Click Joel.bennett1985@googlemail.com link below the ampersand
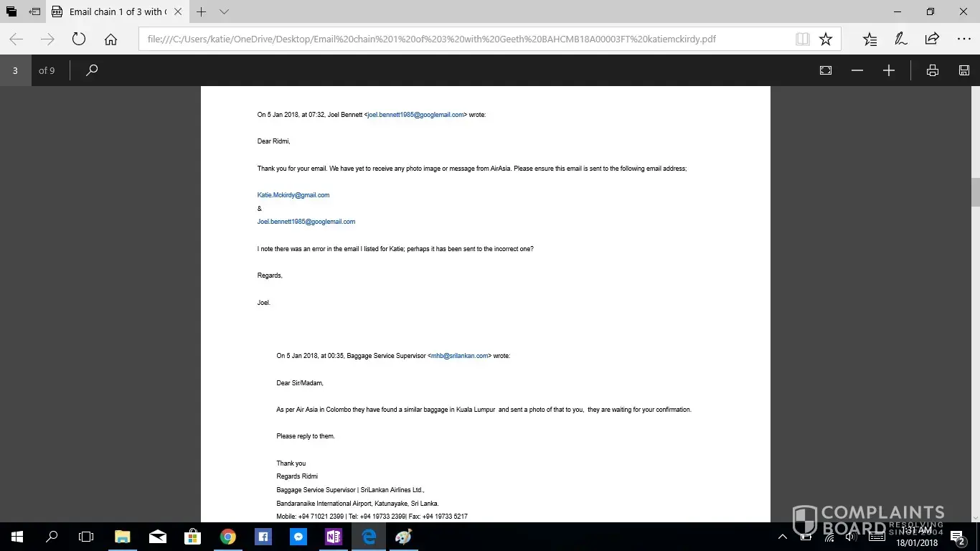 point(306,222)
